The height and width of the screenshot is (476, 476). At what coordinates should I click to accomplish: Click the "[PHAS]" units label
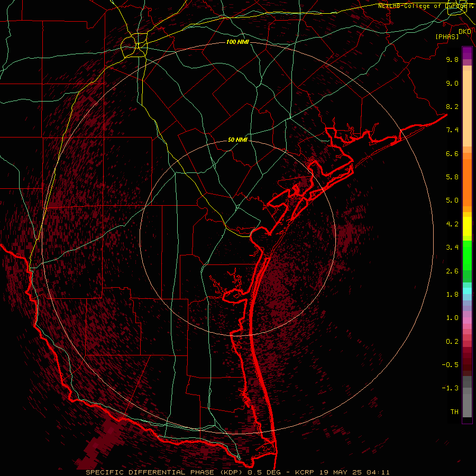tap(447, 37)
